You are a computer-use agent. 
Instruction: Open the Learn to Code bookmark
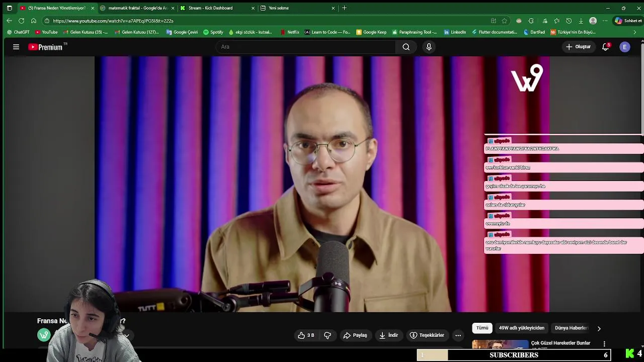click(x=327, y=32)
